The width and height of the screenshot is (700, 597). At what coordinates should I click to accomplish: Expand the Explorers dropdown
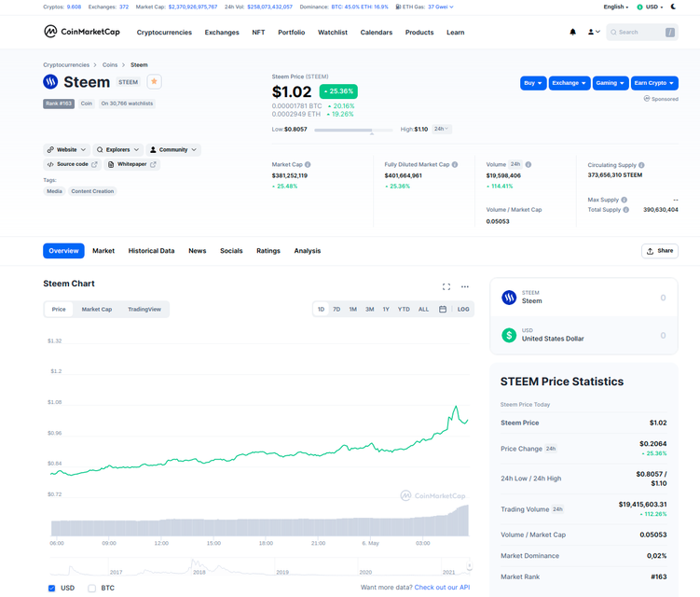[x=117, y=149]
